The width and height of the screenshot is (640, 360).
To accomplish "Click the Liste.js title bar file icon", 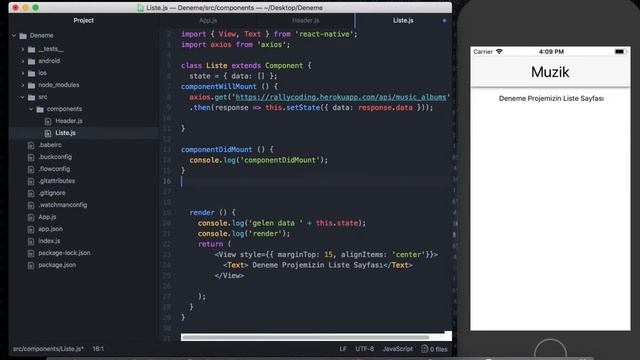I will [x=140, y=8].
